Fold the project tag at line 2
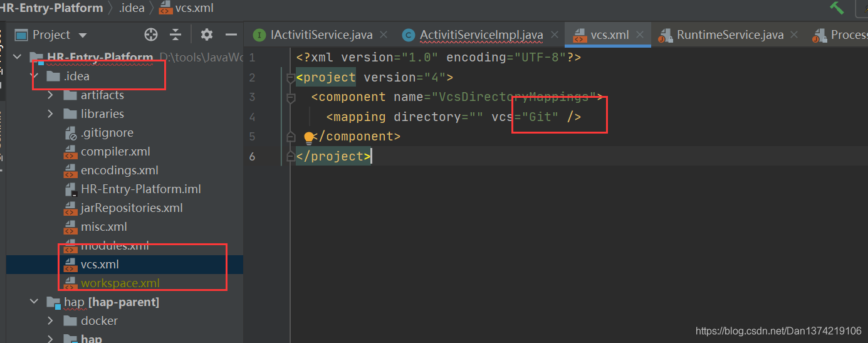 point(290,78)
